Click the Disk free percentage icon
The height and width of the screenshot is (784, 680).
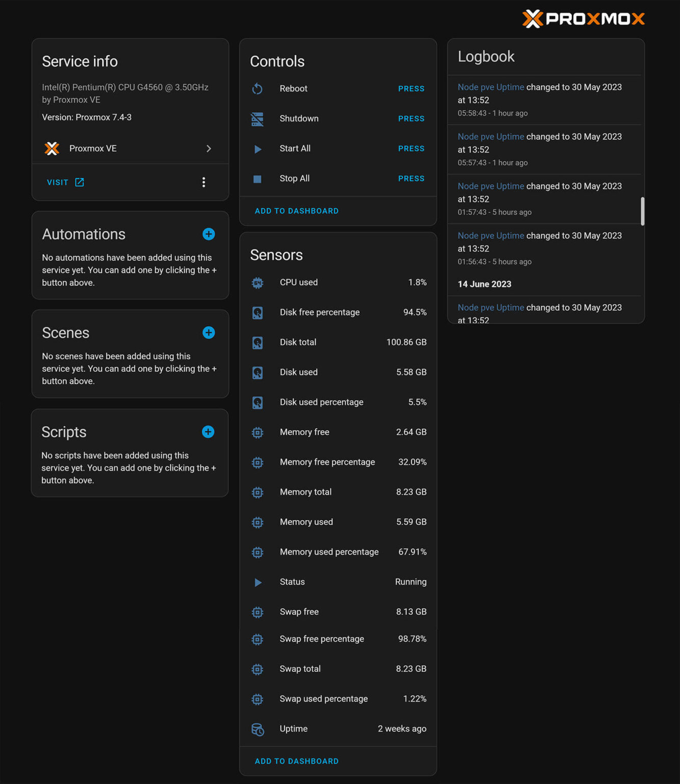tap(258, 313)
